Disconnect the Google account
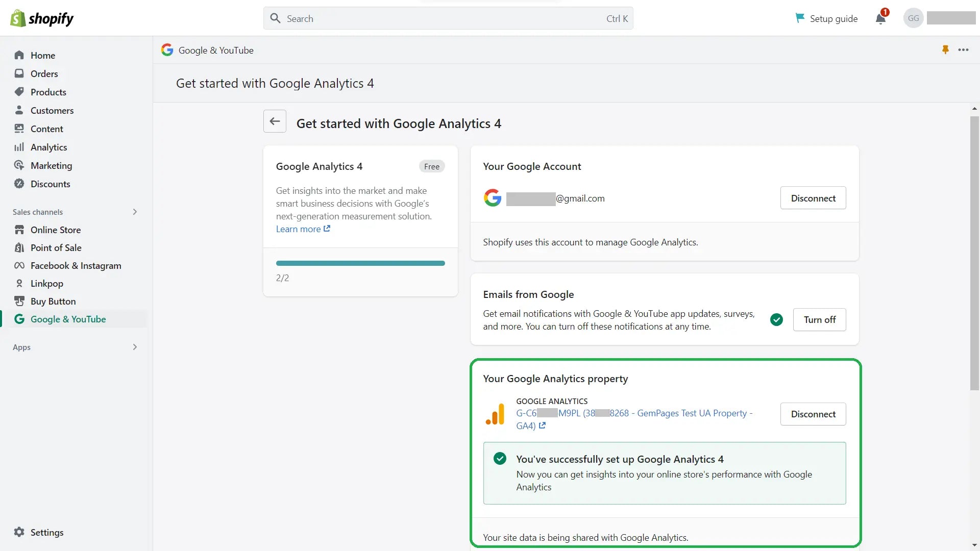Screen dimensions: 980x551 pos(813,198)
